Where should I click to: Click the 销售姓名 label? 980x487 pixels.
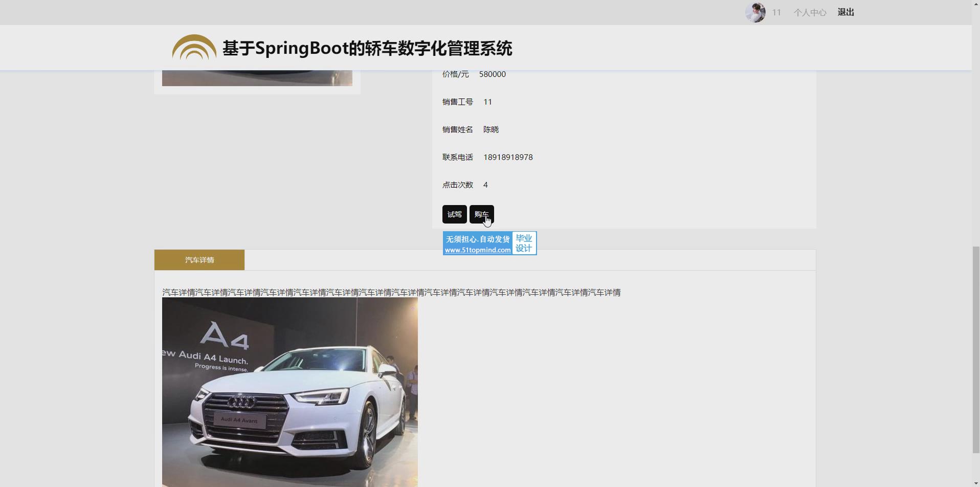(x=458, y=129)
